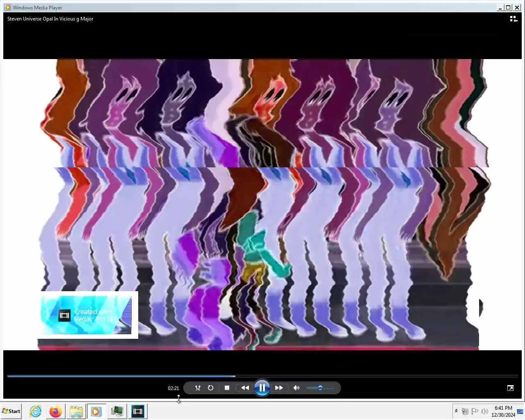This screenshot has height=420, width=525.
Task: Pause the video with the round button
Action: (x=262, y=388)
